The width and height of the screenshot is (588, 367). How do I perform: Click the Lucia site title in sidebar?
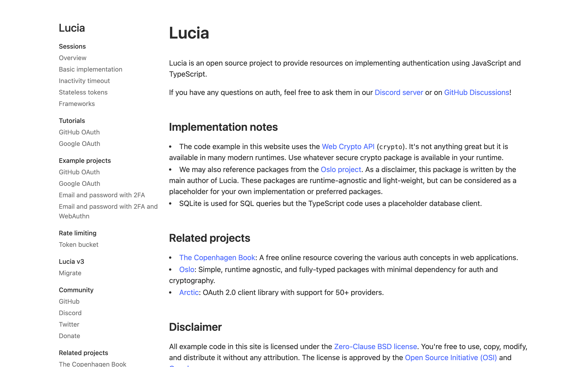click(72, 28)
